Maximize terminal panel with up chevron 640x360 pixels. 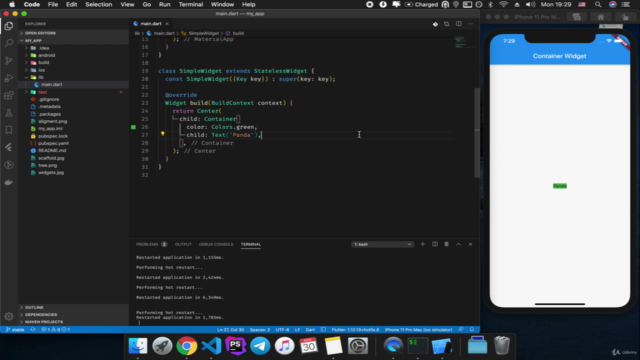pyautogui.click(x=458, y=244)
